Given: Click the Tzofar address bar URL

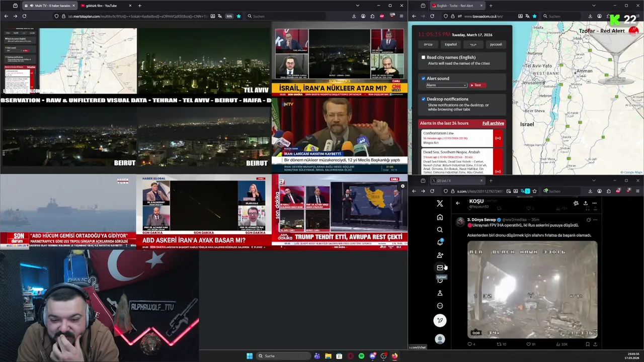Looking at the screenshot, I should [x=483, y=16].
